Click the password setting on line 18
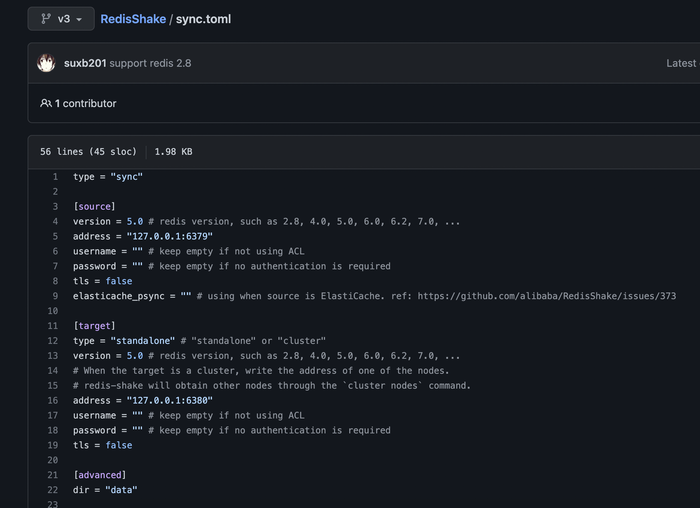The image size is (700, 508). point(232,430)
